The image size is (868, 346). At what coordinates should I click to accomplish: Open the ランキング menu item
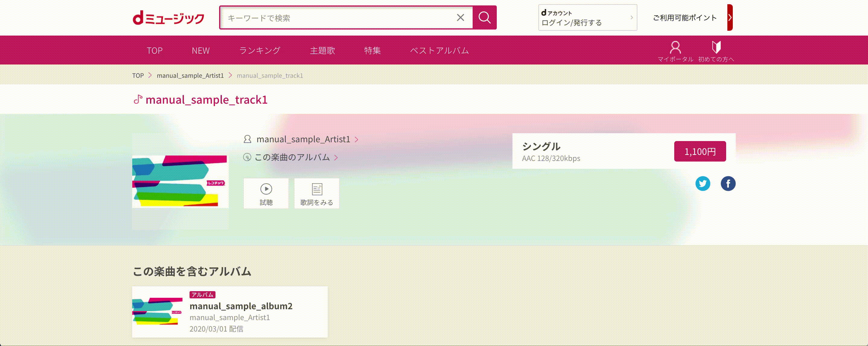tap(260, 50)
